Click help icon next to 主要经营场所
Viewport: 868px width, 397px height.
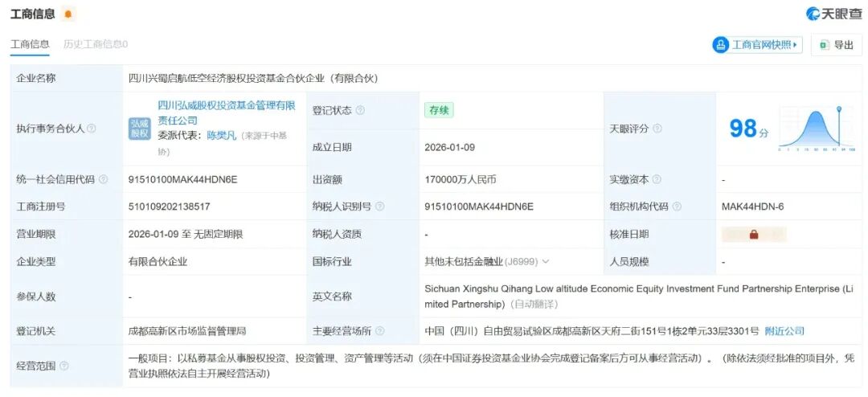(x=379, y=331)
